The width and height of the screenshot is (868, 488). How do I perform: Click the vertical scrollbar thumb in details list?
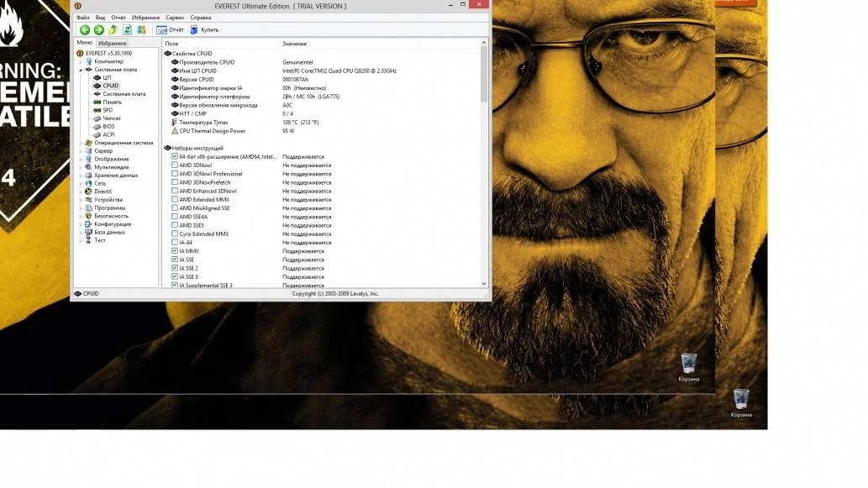484,74
